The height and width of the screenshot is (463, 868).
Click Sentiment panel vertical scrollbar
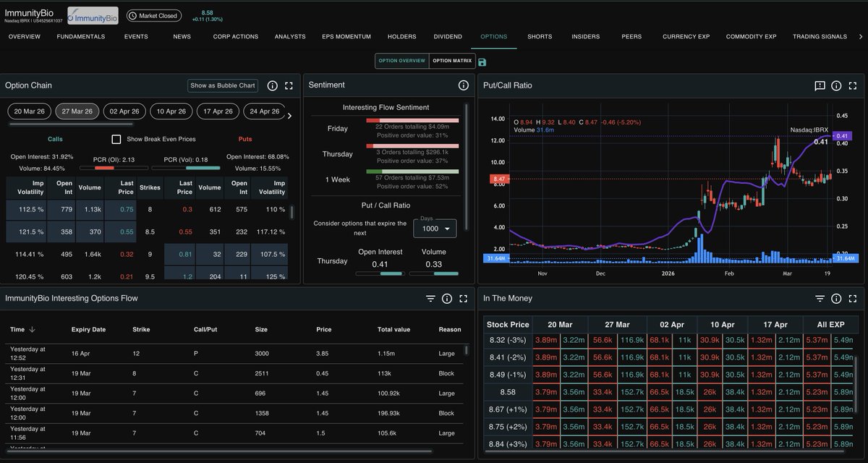coord(467,166)
